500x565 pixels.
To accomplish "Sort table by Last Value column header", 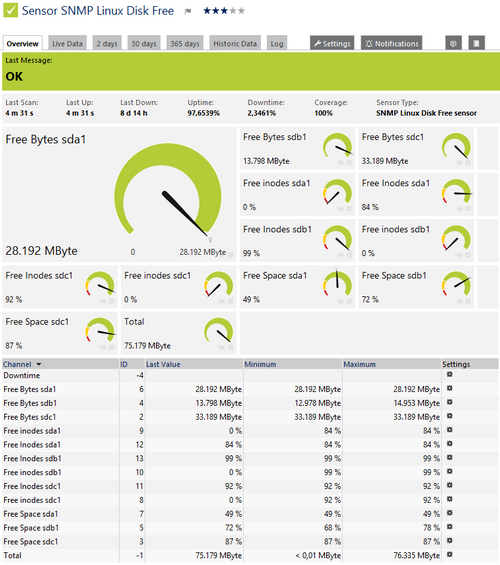I will [x=163, y=364].
